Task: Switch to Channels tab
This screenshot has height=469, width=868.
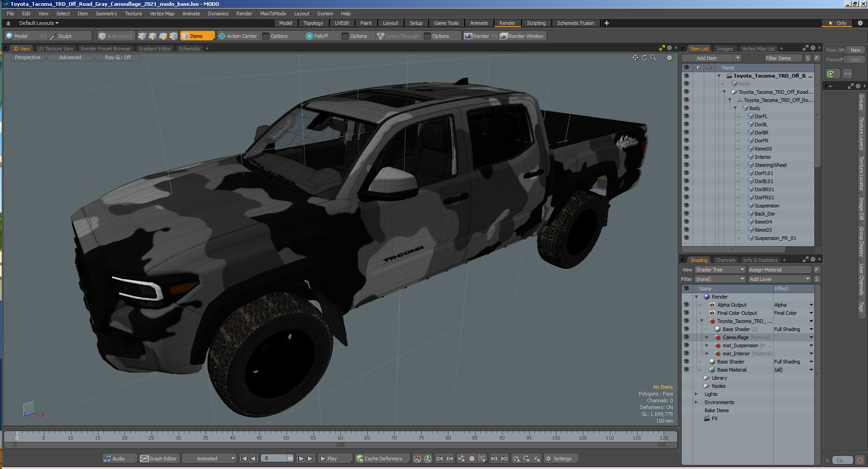Action: point(725,260)
